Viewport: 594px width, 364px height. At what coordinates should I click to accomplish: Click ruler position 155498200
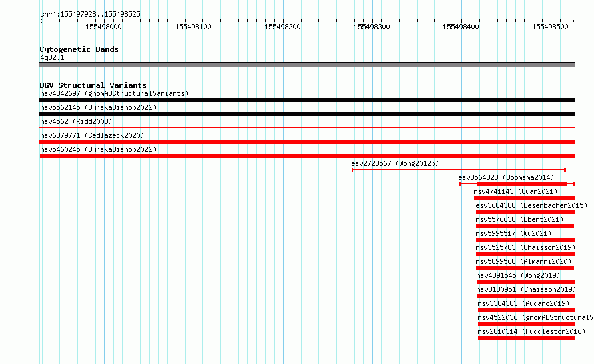click(282, 27)
